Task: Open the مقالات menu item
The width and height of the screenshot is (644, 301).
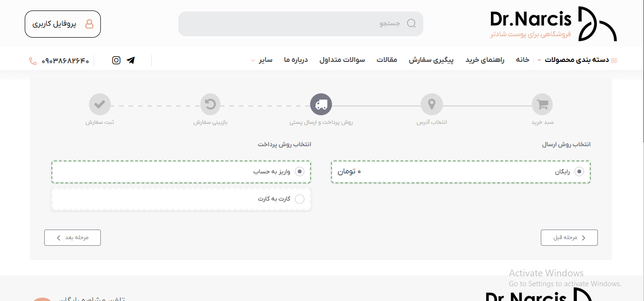Action: (x=387, y=60)
